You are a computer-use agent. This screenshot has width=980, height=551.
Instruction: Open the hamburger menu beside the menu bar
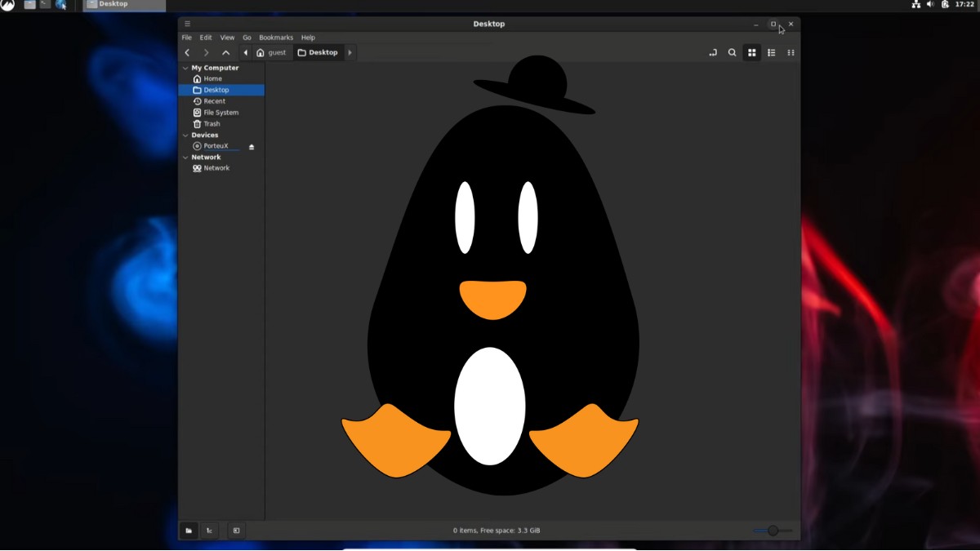[187, 24]
